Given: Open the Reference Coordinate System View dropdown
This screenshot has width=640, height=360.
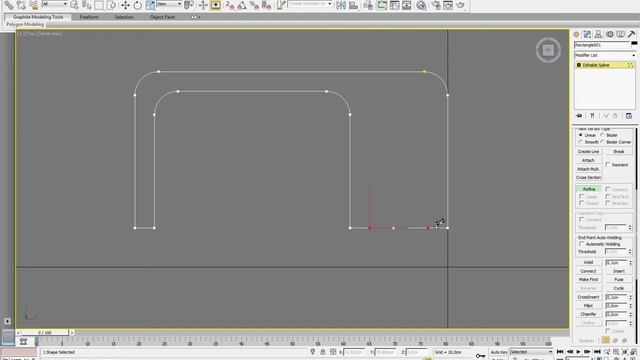Looking at the screenshot, I should point(169,4).
